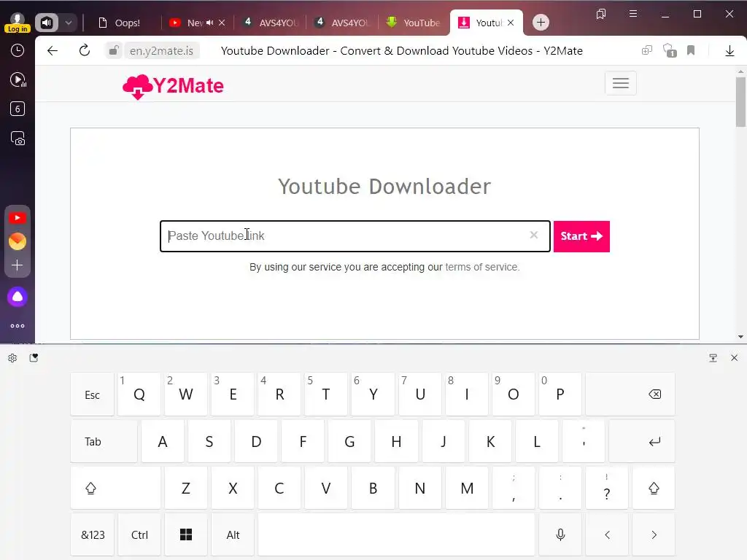The width and height of the screenshot is (747, 560).
Task: Click the scrollbar down arrow
Action: pyautogui.click(x=740, y=337)
